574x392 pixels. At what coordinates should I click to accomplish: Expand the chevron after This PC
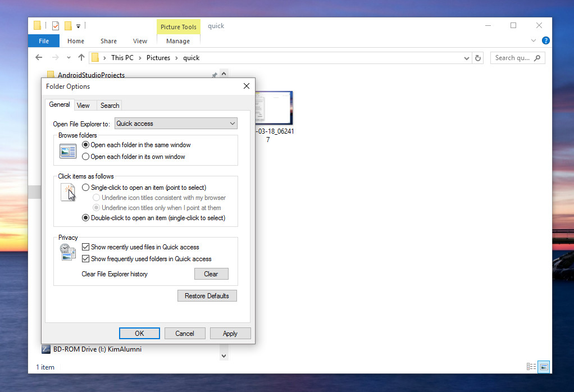point(140,58)
